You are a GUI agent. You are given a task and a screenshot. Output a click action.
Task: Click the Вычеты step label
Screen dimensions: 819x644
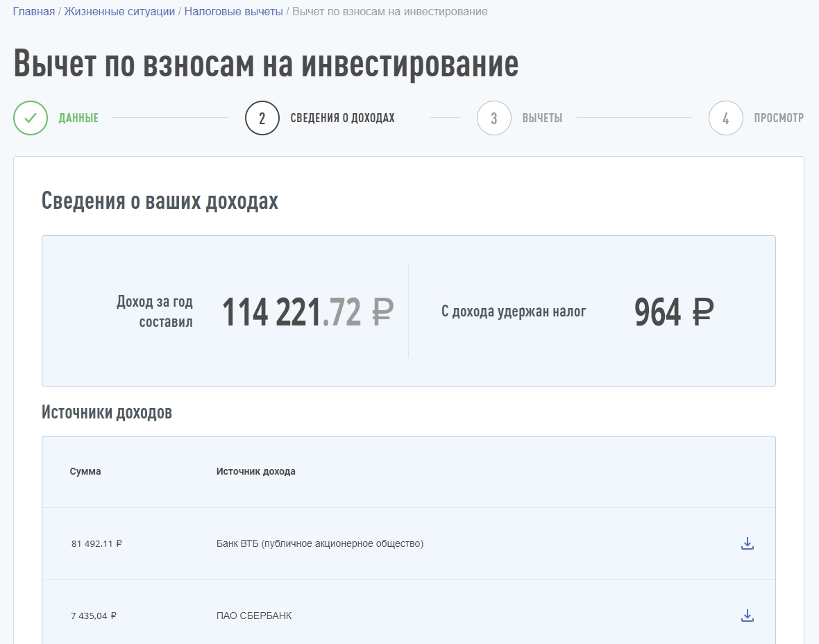[542, 118]
